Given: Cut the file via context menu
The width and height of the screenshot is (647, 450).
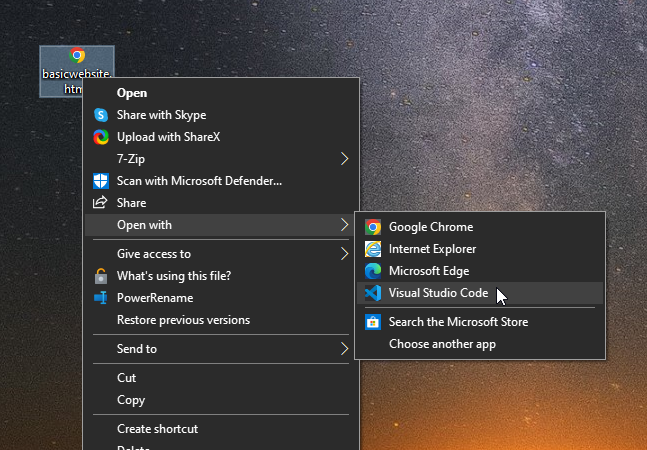Looking at the screenshot, I should [221, 378].
